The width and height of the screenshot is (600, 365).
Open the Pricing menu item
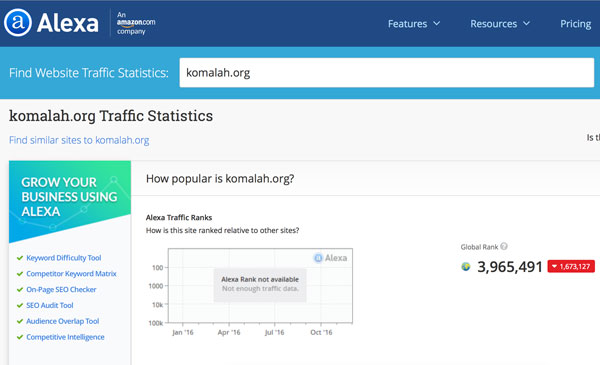click(x=576, y=24)
